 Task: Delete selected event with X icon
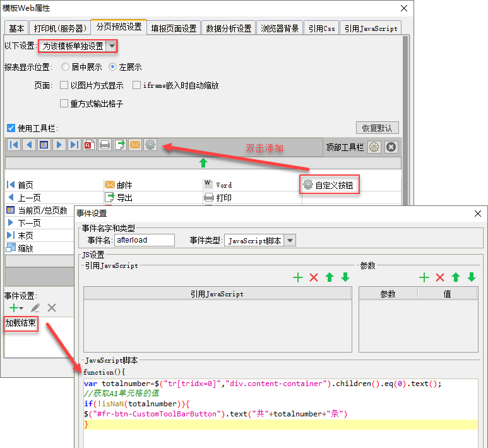tap(52, 308)
